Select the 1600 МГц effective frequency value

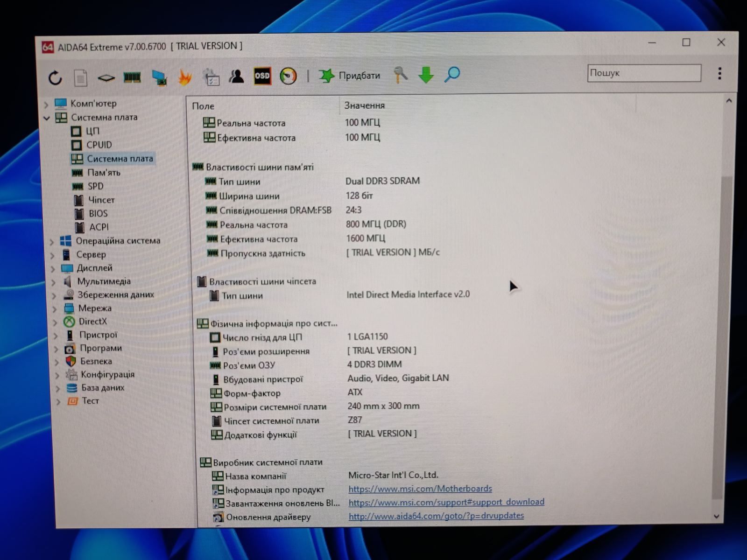click(366, 238)
